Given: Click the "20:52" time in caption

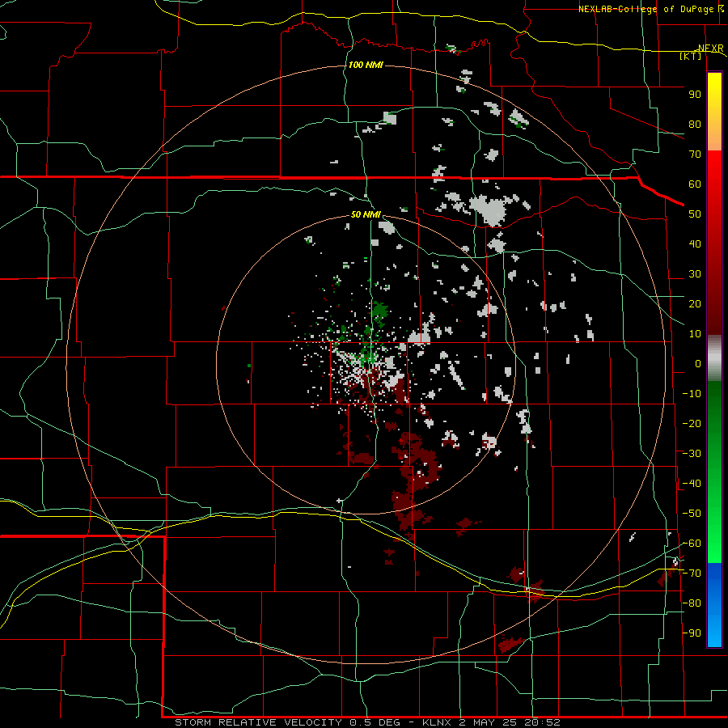Looking at the screenshot, I should (541, 722).
